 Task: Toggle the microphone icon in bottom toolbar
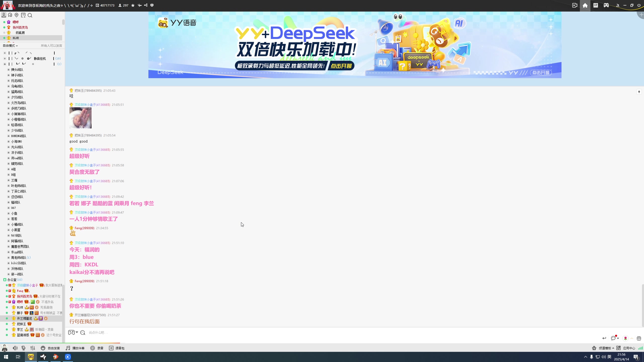coord(23,348)
